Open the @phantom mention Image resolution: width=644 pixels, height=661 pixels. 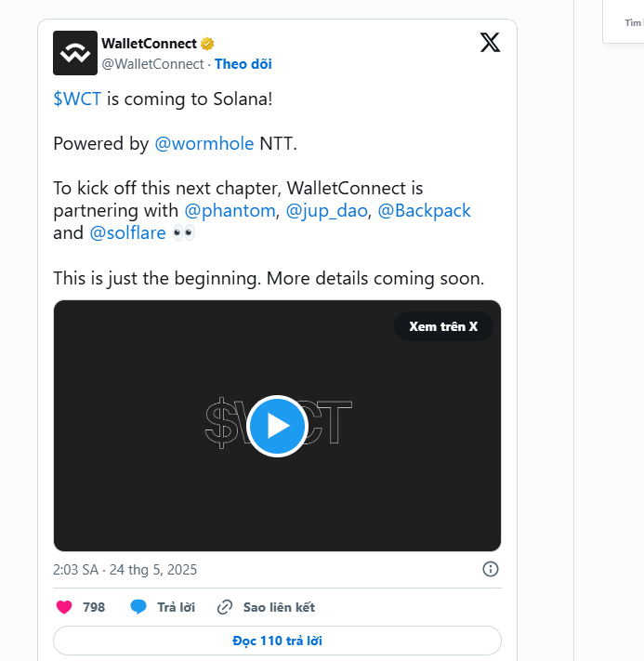230,210
